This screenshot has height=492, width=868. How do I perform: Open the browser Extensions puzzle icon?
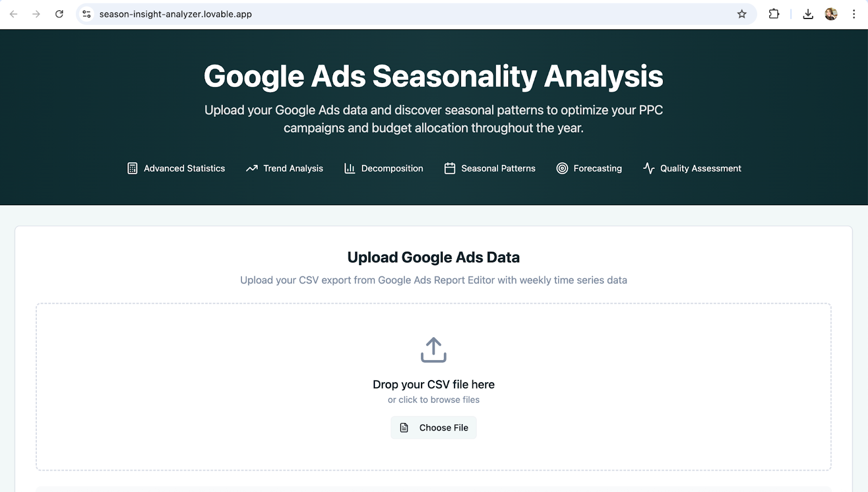[x=774, y=14]
